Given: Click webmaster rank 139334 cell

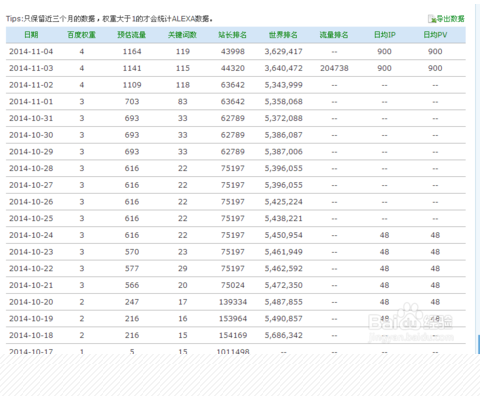Looking at the screenshot, I should [x=233, y=302].
